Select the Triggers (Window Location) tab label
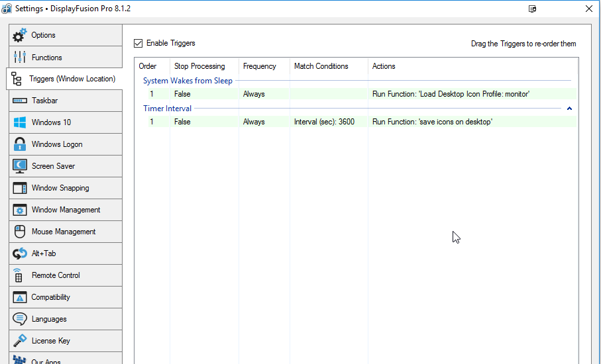This screenshot has height=364, width=601. [72, 79]
